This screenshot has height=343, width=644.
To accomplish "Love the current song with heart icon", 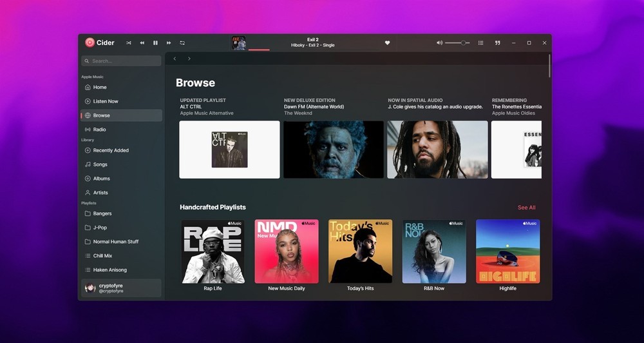I will click(387, 43).
